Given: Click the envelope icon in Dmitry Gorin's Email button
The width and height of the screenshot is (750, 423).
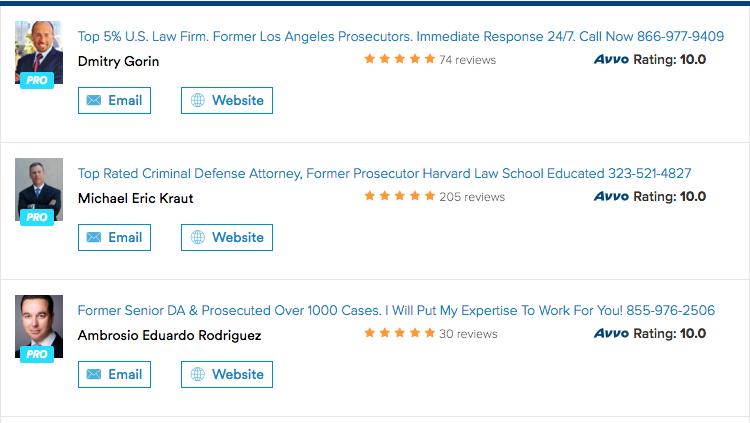Looking at the screenshot, I should click(94, 100).
